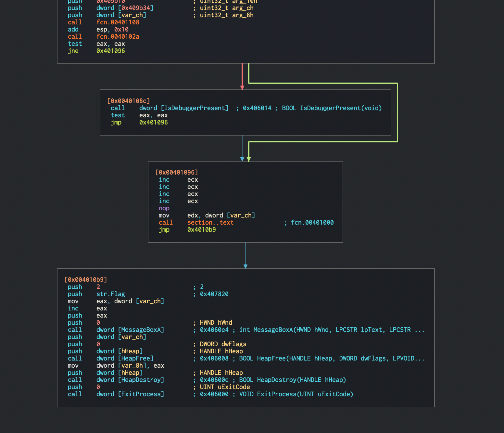This screenshot has height=433, width=504.
Task: Click the ExitProcess call operand
Action: coord(141,394)
